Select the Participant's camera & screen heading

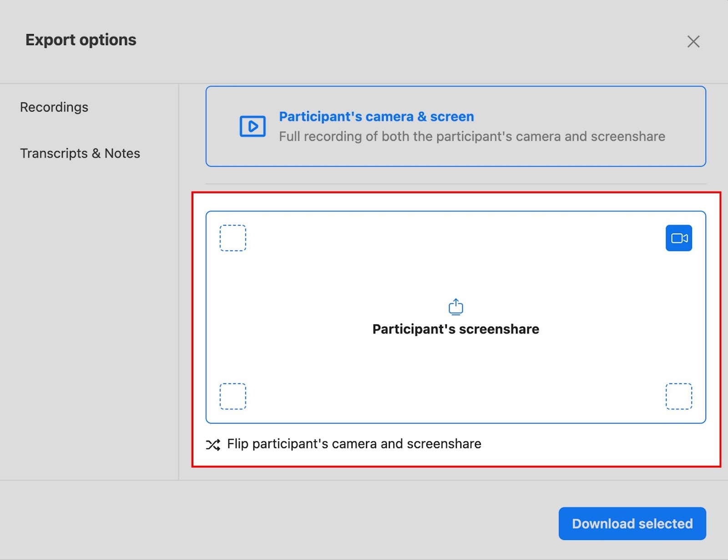(376, 117)
